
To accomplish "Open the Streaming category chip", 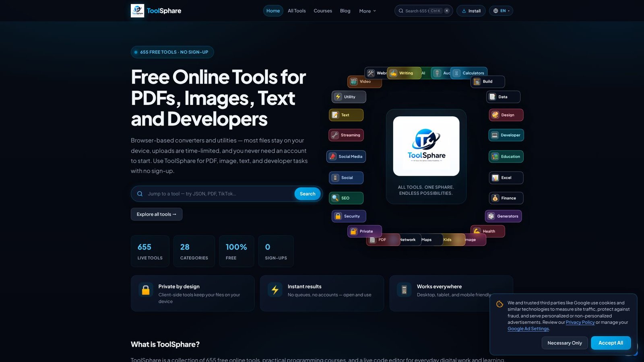I will click(346, 135).
